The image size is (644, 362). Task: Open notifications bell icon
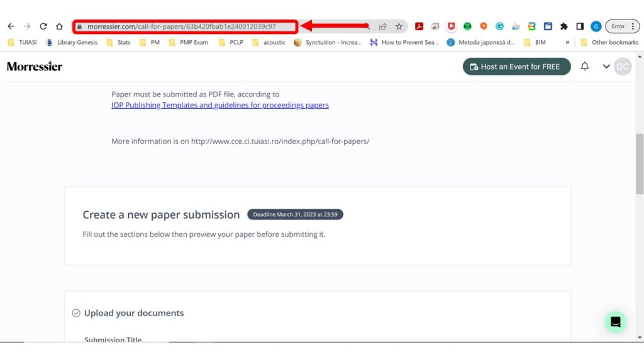point(584,67)
